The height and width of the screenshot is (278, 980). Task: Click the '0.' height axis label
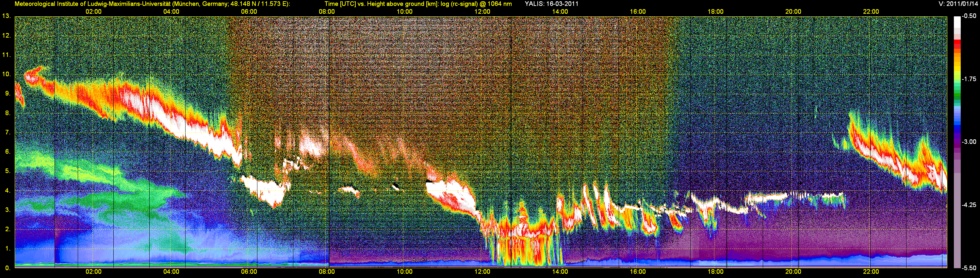(x=8, y=268)
